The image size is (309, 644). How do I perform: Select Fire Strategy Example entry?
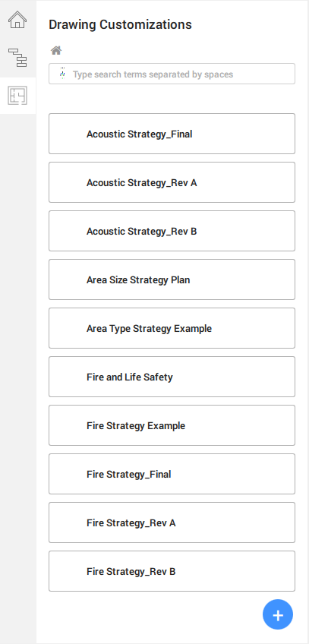click(172, 425)
